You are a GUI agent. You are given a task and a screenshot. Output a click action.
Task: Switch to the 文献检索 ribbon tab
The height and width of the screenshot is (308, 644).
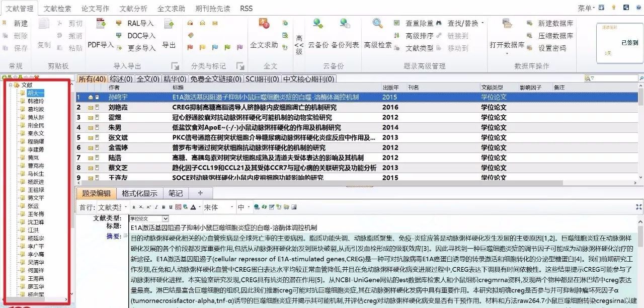57,9
